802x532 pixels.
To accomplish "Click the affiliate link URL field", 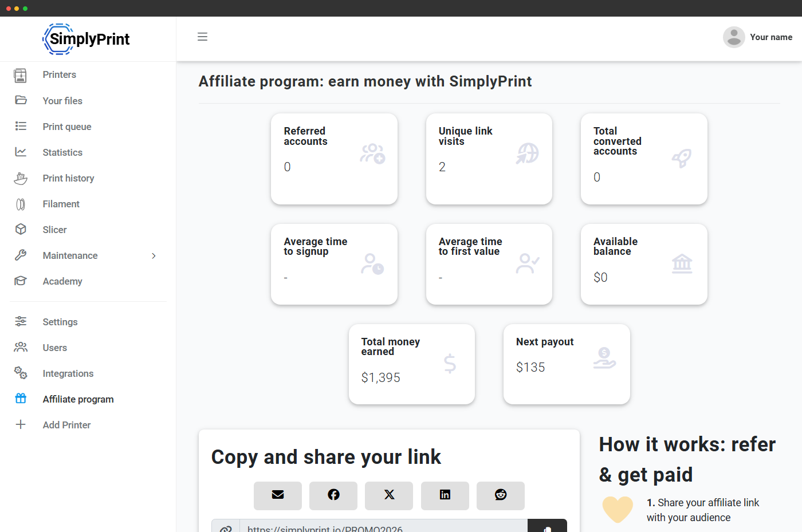I will [x=383, y=527].
